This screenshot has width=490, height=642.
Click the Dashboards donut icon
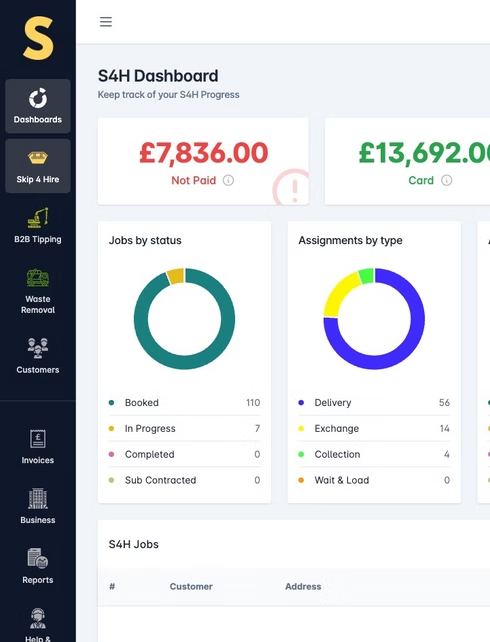tap(38, 98)
